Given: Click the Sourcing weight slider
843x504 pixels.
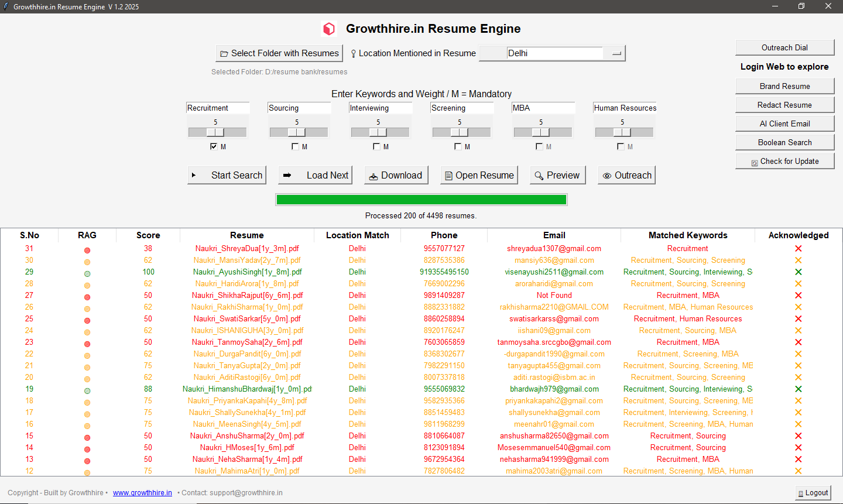Looking at the screenshot, I should [x=299, y=132].
